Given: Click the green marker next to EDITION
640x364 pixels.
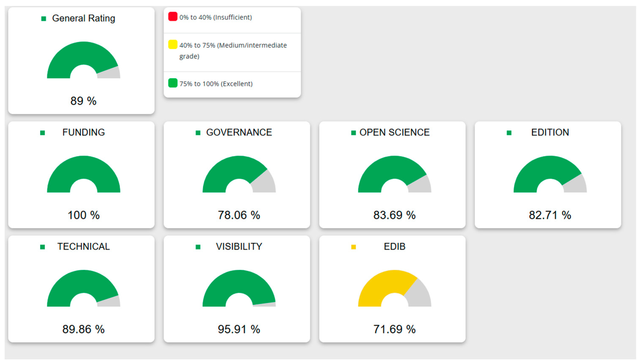Looking at the screenshot, I should (509, 133).
